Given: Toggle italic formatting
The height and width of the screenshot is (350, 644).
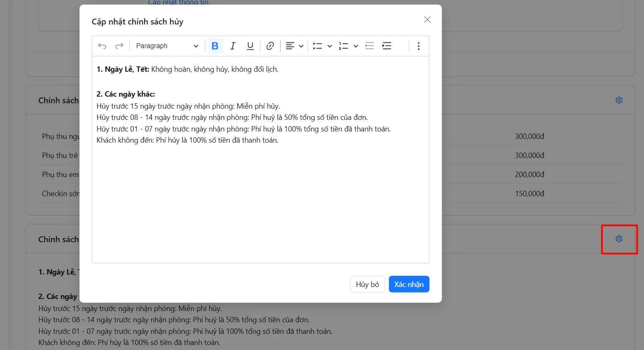Looking at the screenshot, I should pos(233,46).
